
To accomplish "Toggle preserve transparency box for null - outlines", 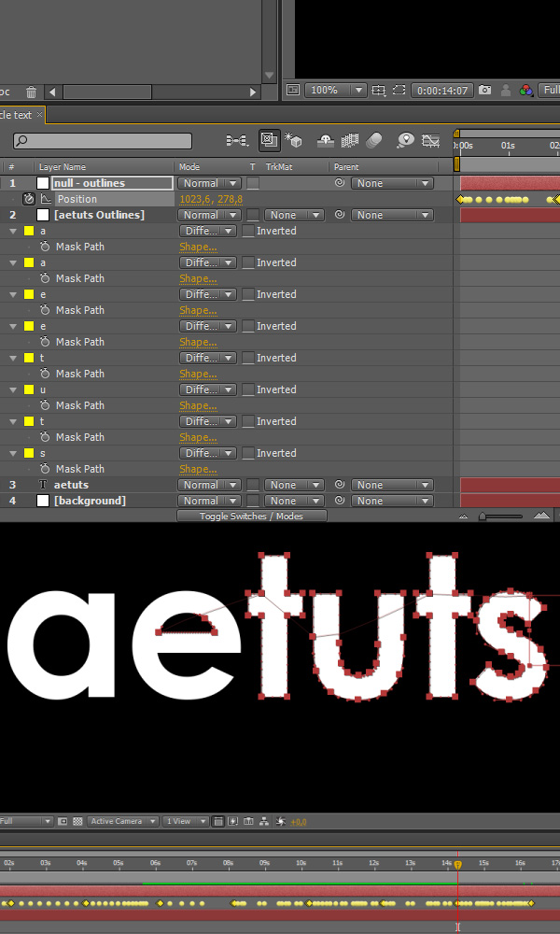I will coord(253,183).
